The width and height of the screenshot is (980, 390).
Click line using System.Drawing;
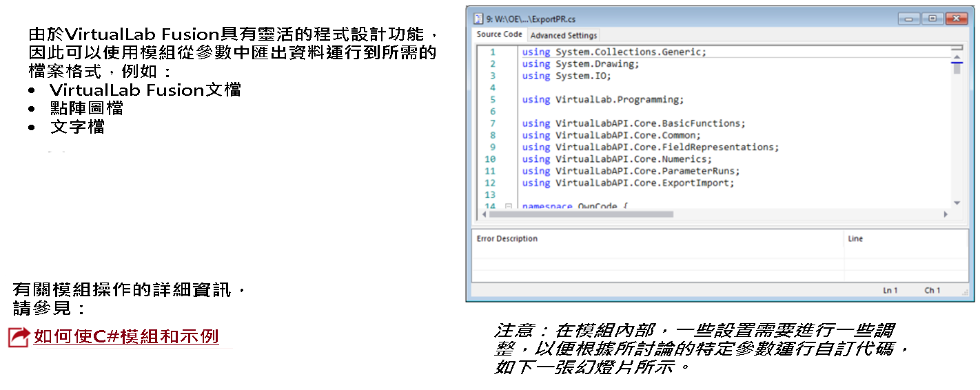tap(580, 64)
